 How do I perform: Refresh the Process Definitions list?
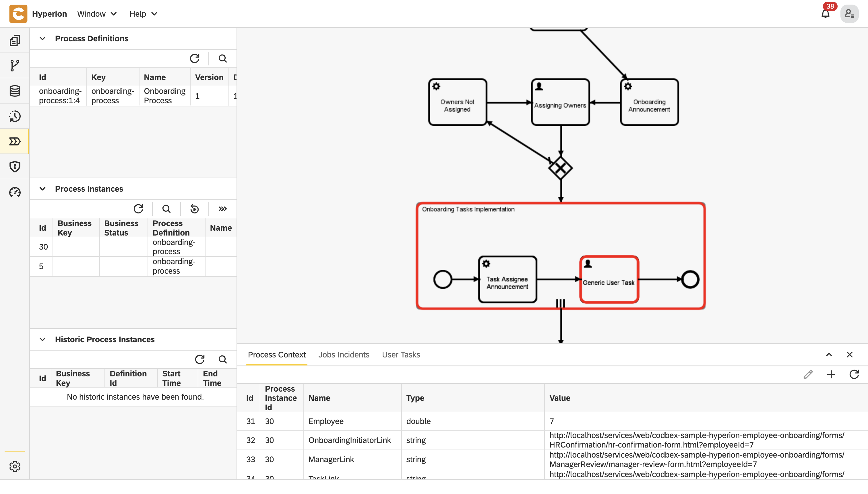[x=195, y=58]
